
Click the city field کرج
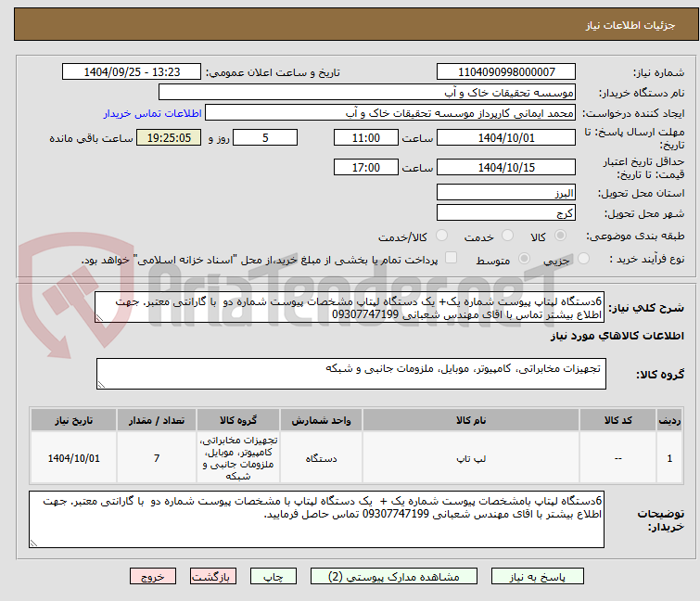[x=506, y=212]
